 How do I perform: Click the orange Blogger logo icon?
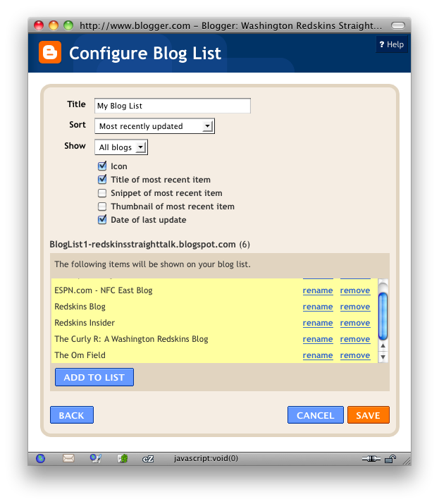pos(50,52)
